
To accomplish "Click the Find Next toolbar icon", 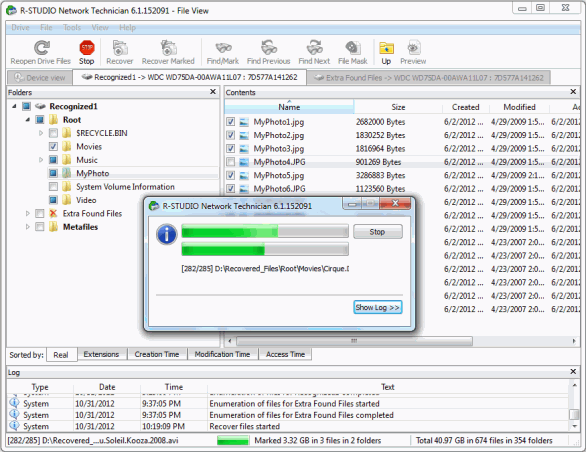I will click(x=314, y=48).
